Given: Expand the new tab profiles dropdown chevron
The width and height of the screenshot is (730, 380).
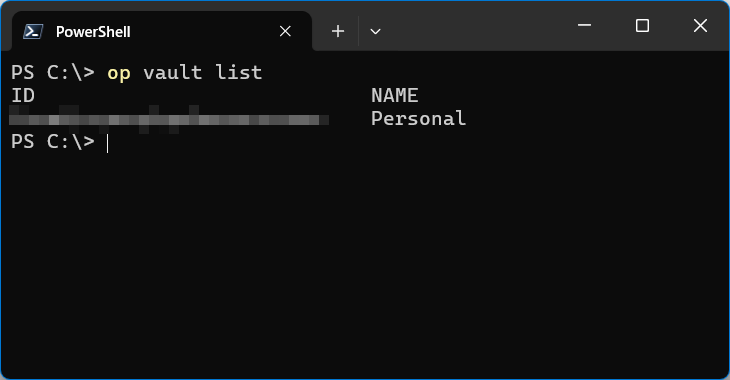Looking at the screenshot, I should 375,31.
